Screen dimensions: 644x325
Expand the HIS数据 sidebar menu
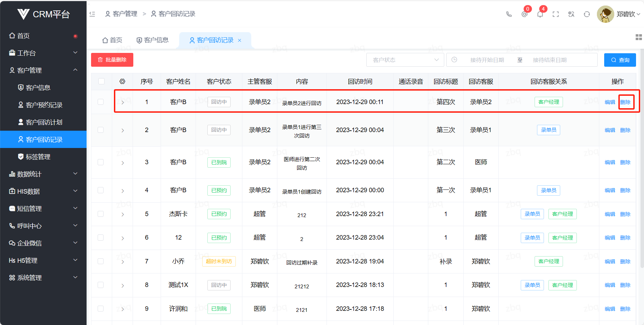pos(43,191)
